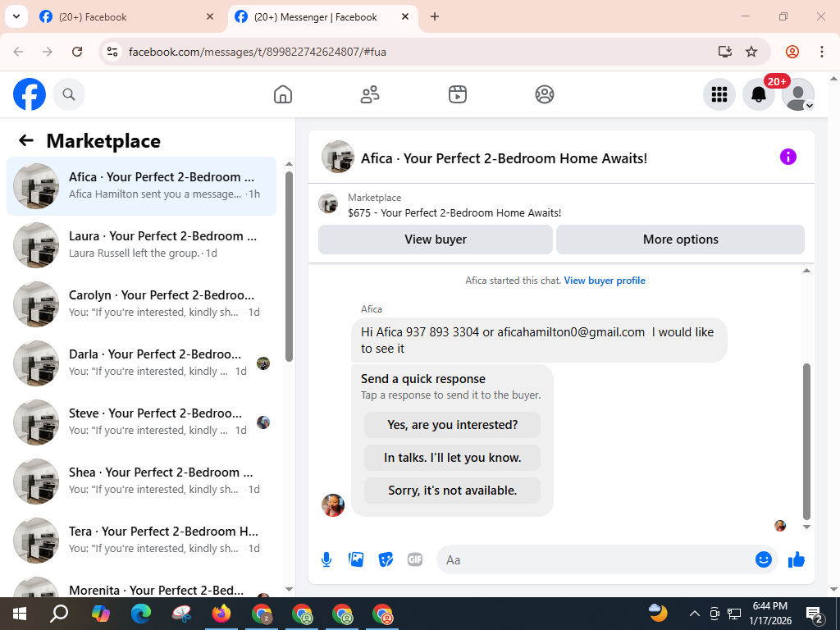Record a voice clip with microphone icon
Image resolution: width=840 pixels, height=630 pixels.
coord(326,559)
